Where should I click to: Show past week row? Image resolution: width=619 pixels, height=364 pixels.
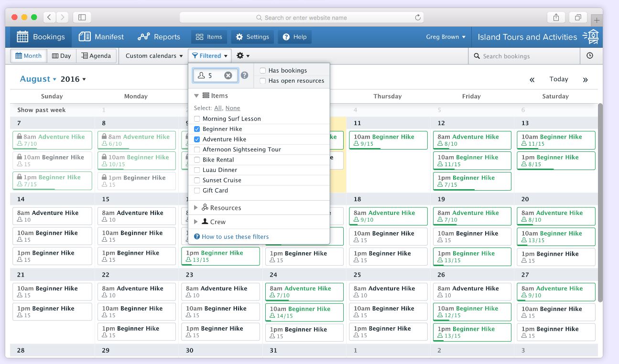coord(42,110)
